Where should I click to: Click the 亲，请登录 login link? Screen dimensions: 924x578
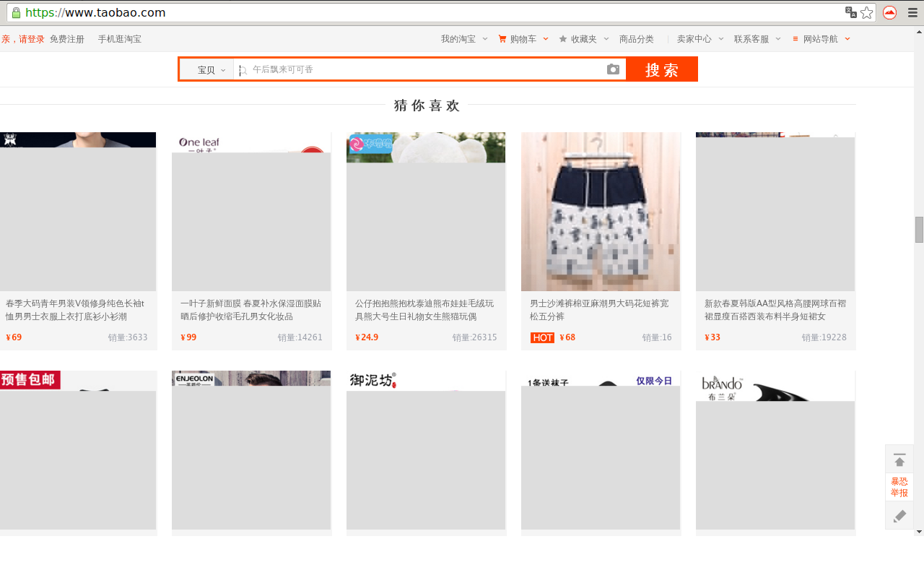(x=23, y=39)
